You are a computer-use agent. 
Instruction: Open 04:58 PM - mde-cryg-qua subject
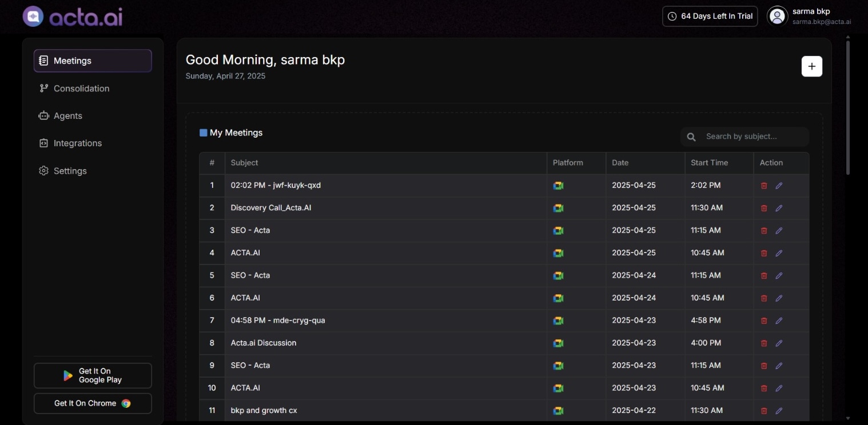tap(278, 320)
